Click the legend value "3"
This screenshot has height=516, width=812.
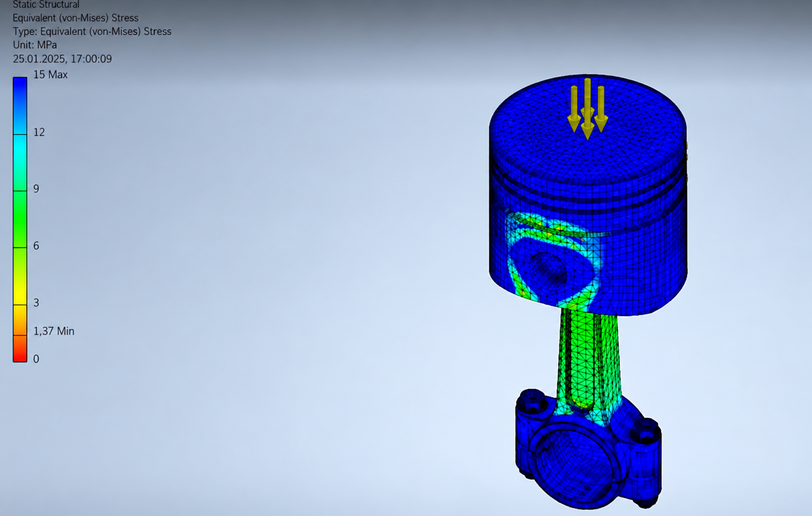pos(36,302)
